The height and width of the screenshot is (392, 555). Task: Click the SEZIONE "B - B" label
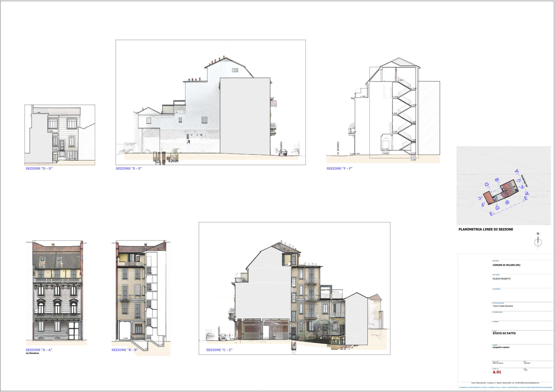pos(125,350)
